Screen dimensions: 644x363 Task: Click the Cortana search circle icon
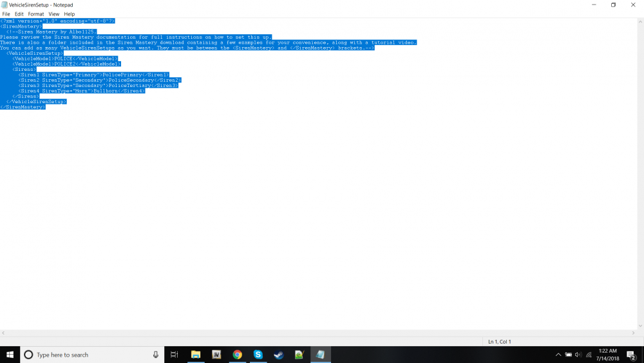(x=28, y=355)
